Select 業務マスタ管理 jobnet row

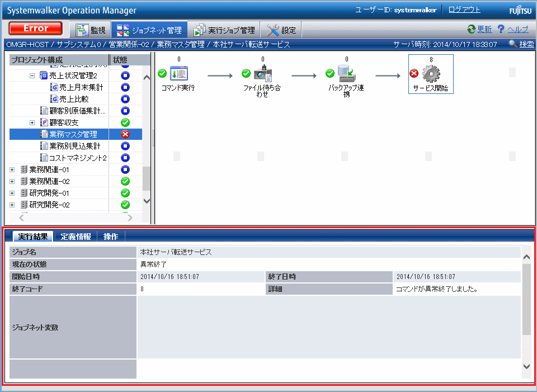coord(76,134)
